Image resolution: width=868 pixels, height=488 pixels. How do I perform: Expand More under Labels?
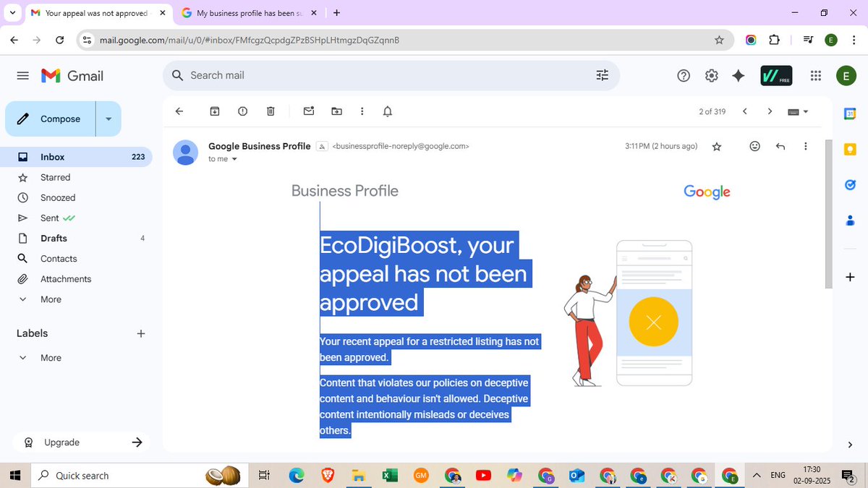coord(51,358)
